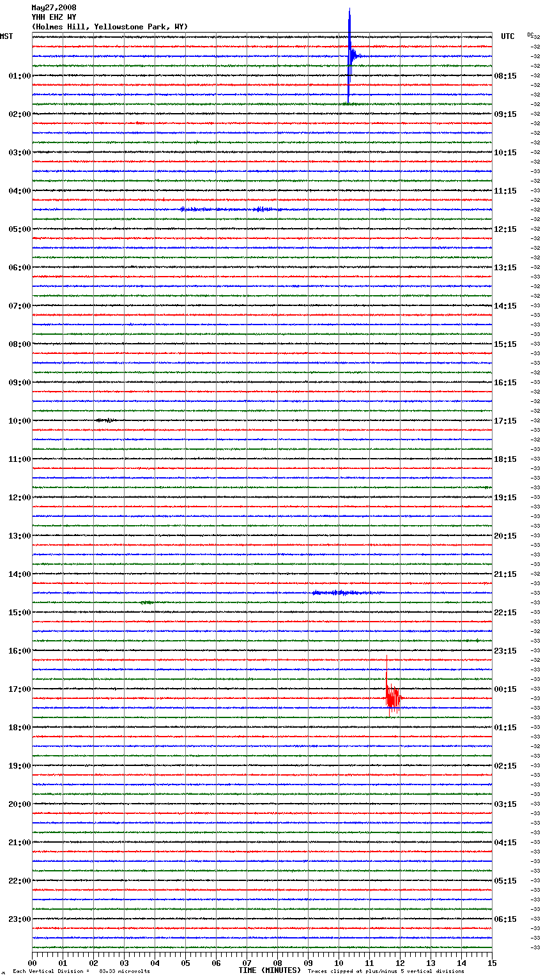This screenshot has width=543, height=980.
Task: Click the 11:15 UTC time label
Action: tap(505, 191)
